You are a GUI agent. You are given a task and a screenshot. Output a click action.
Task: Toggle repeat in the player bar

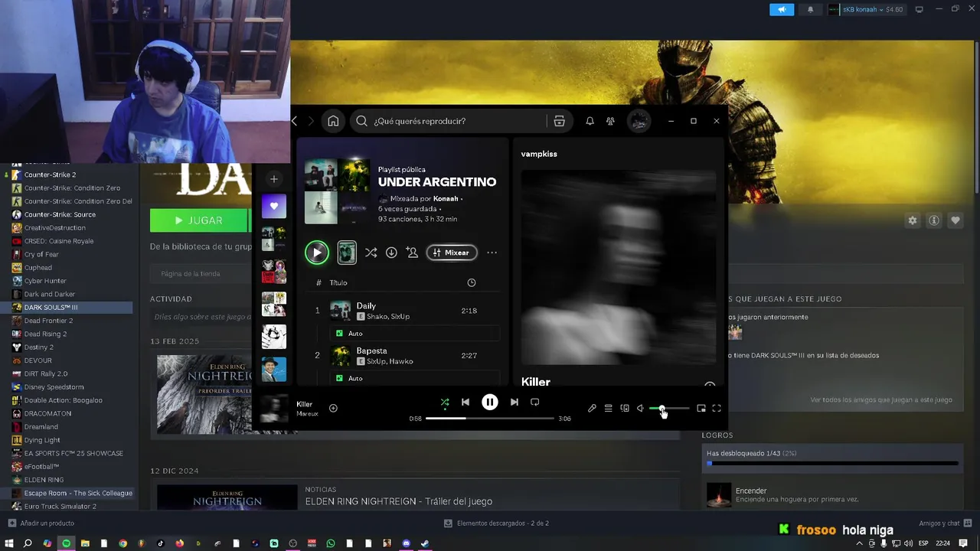[x=535, y=402]
